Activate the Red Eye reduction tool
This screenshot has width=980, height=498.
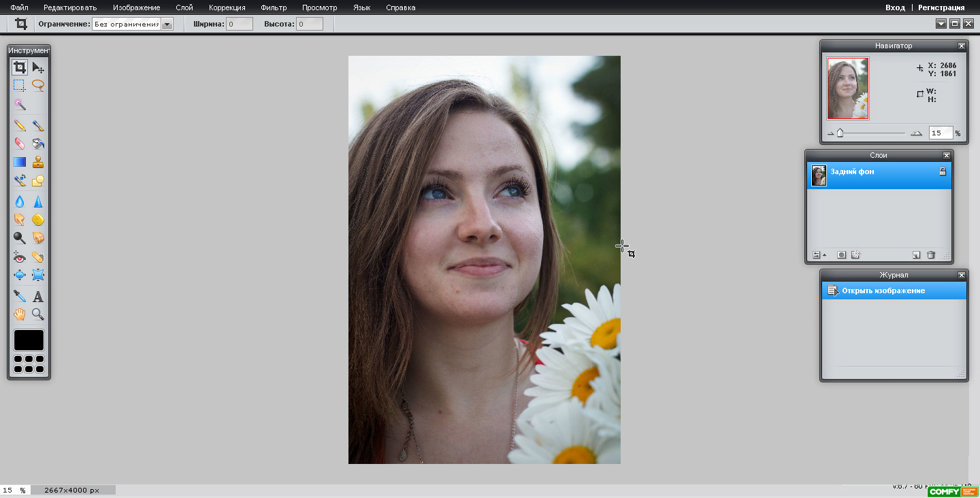click(20, 257)
